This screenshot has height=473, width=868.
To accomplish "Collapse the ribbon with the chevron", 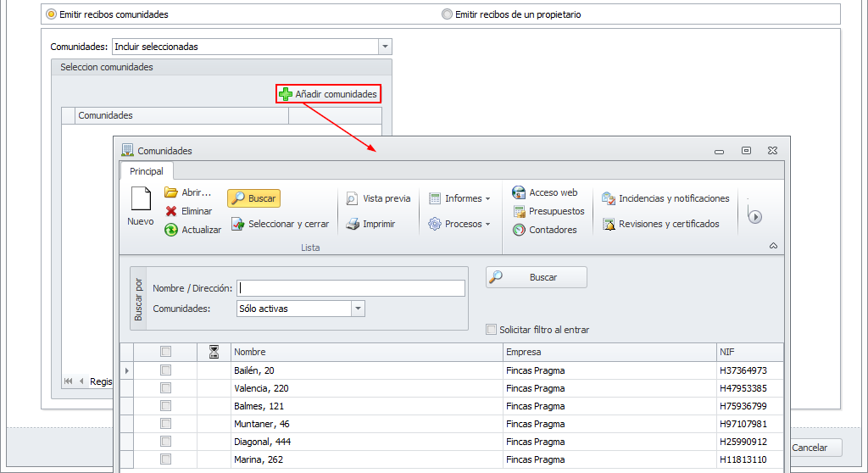I will [773, 245].
